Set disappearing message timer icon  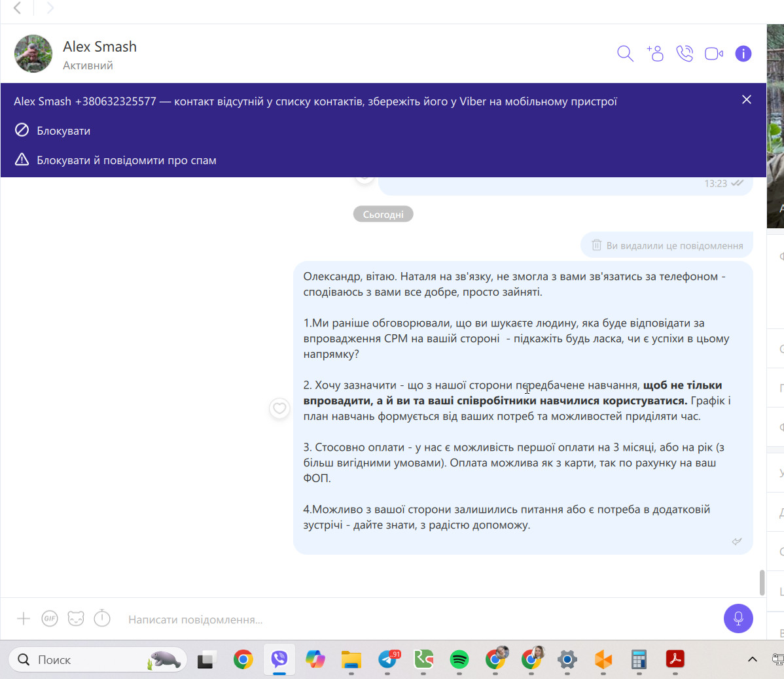click(x=102, y=619)
